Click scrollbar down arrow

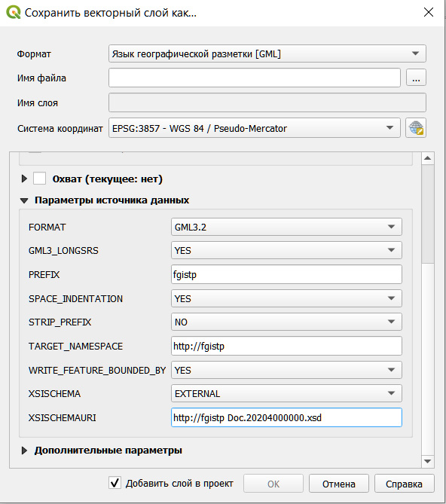point(427,462)
